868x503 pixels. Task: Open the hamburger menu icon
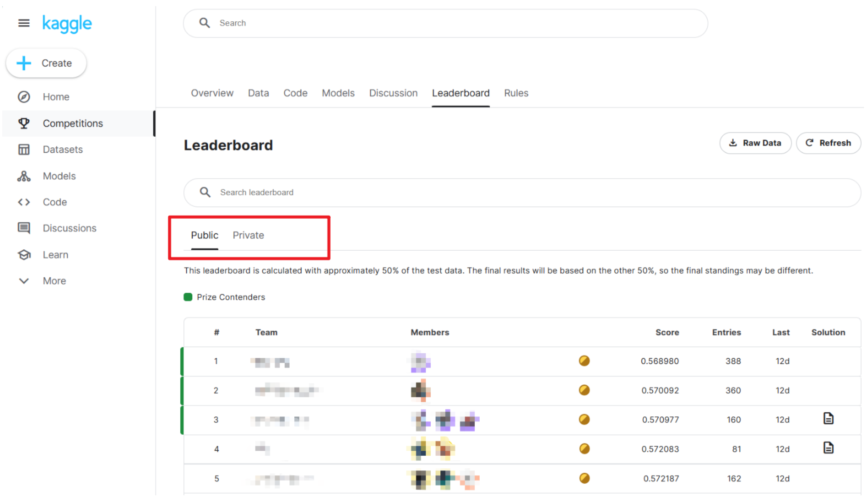23,23
